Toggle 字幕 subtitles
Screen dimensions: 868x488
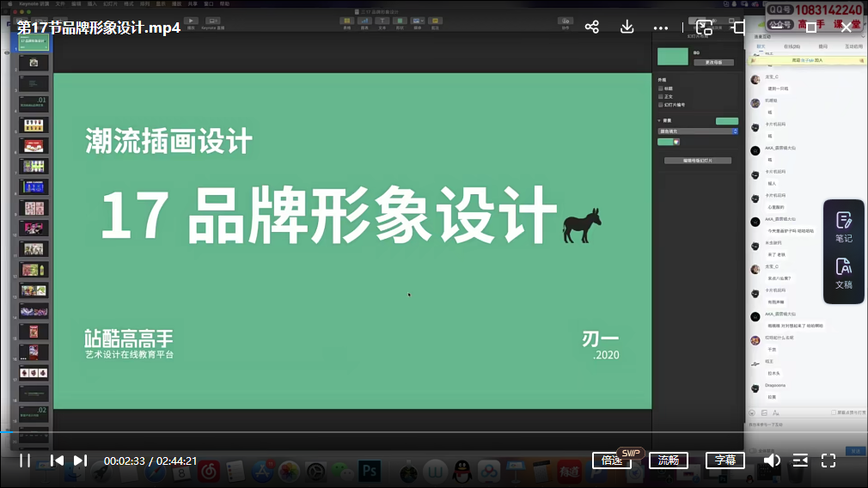pos(725,461)
